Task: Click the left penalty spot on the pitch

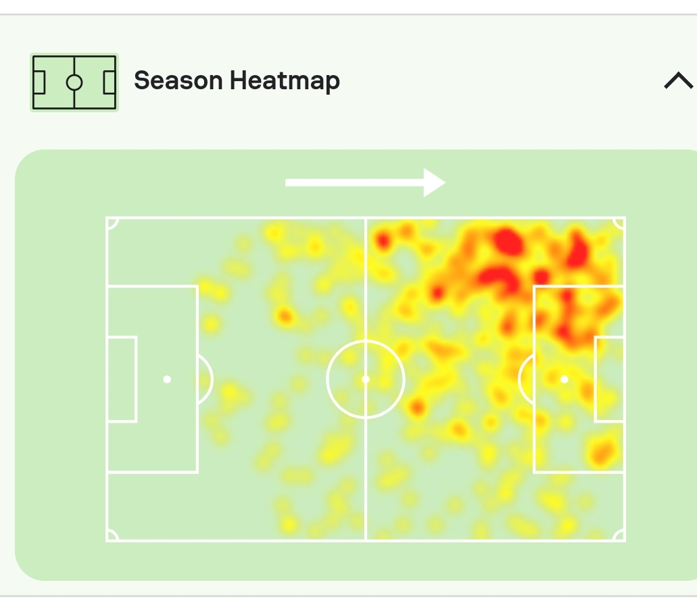Action: click(x=167, y=379)
